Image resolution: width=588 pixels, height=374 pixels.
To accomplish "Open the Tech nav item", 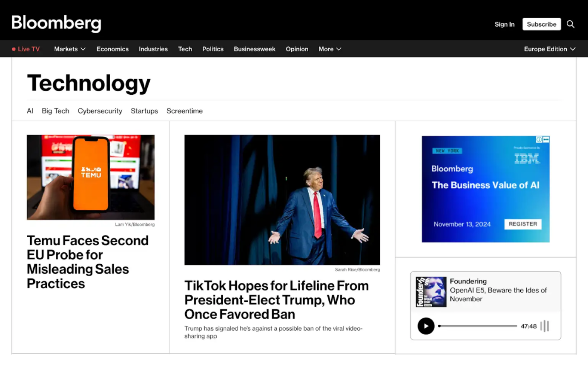I will [x=185, y=49].
